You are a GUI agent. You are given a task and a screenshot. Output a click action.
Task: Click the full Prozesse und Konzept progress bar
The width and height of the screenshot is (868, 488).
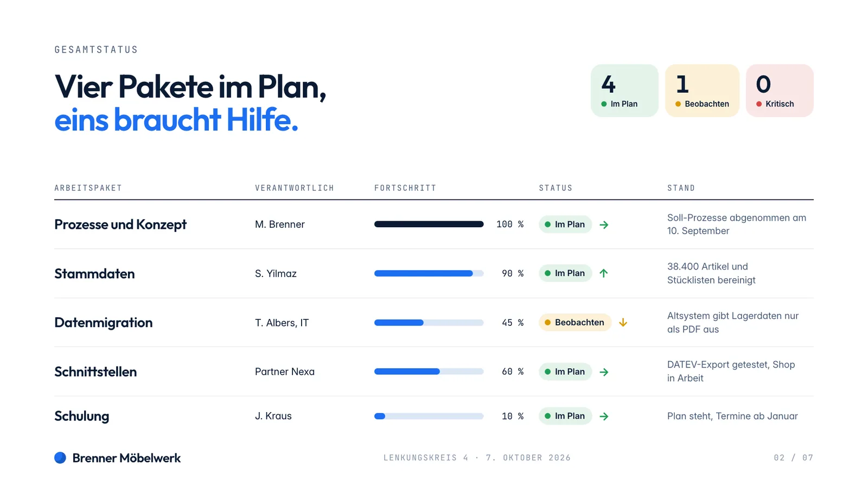pyautogui.click(x=429, y=224)
